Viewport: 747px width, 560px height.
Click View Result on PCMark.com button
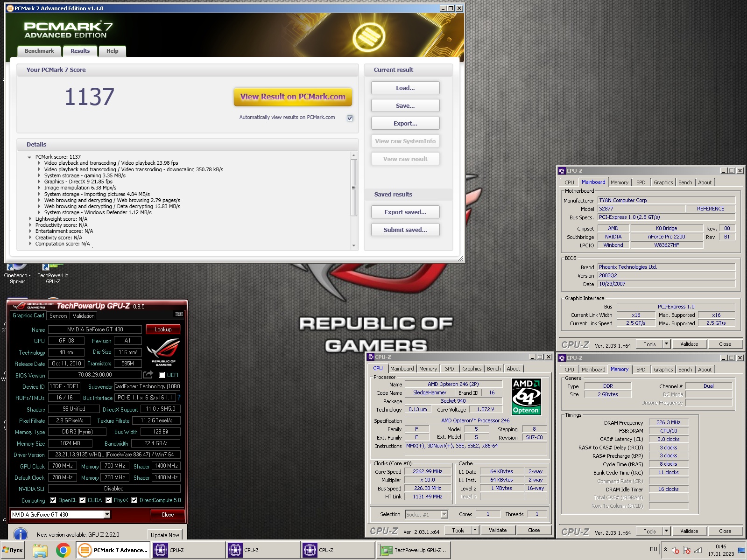click(x=293, y=97)
